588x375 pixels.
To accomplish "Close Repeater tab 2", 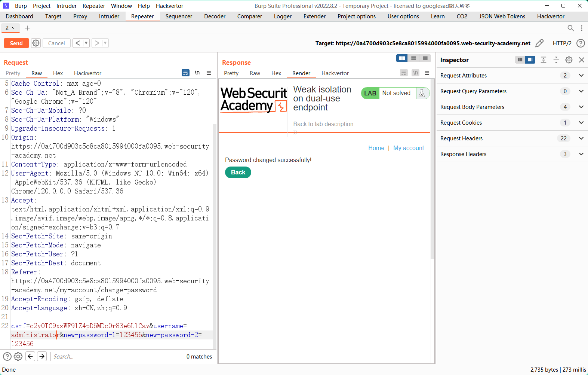I will click(x=13, y=28).
